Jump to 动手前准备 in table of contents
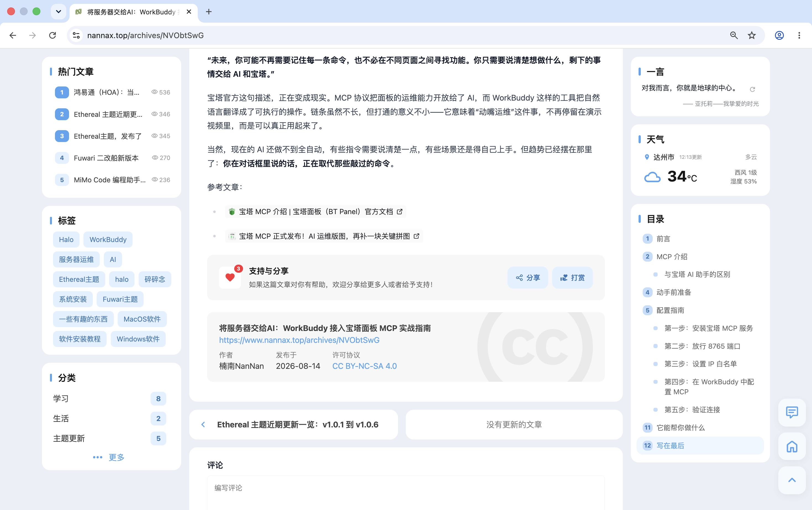Image resolution: width=812 pixels, height=510 pixels. pos(700,293)
